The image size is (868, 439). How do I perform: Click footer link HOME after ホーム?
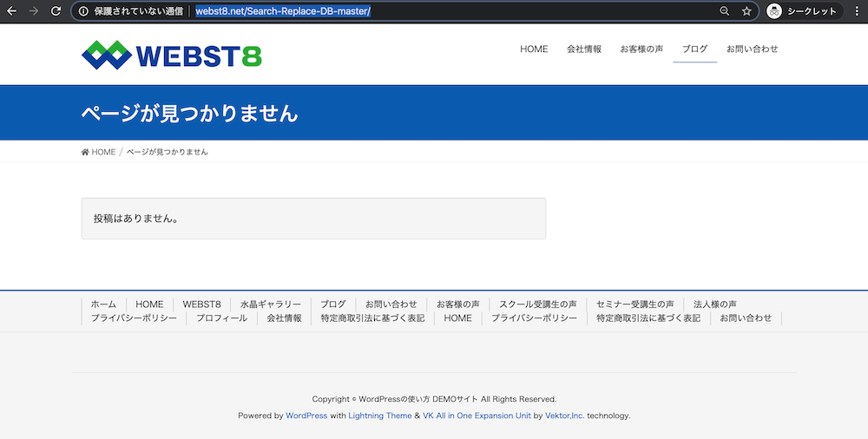149,304
